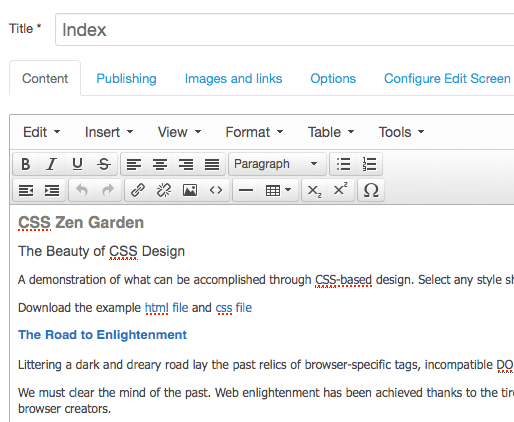Undo the last change
Viewport: 514px width, 422px height.
click(x=82, y=190)
